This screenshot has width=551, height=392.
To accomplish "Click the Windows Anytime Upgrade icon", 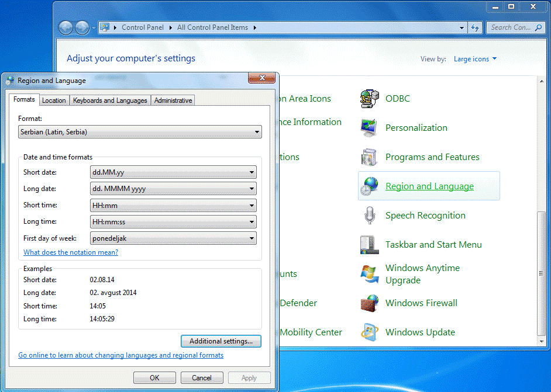I will click(x=369, y=274).
